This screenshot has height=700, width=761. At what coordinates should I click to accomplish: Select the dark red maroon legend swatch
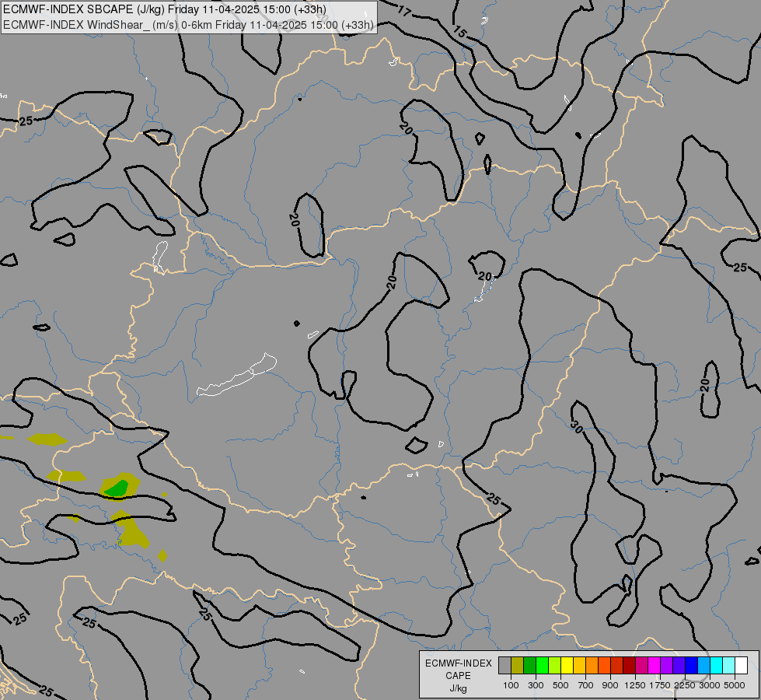[629, 665]
